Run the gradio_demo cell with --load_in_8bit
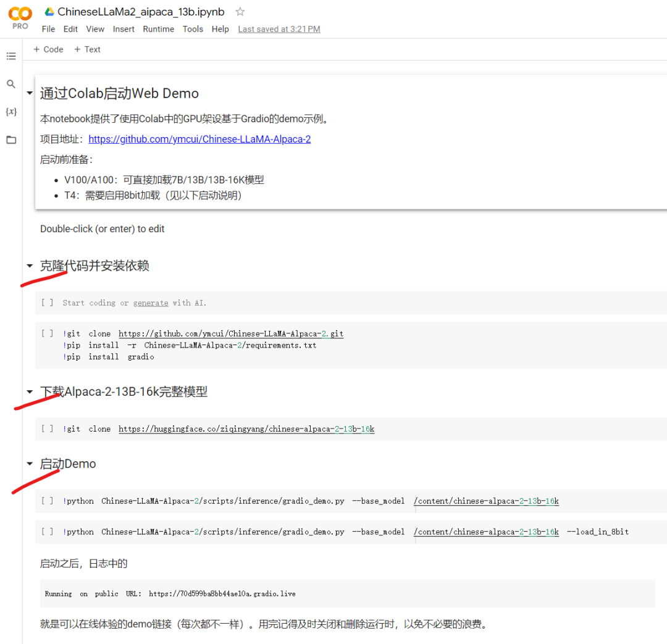This screenshot has width=667, height=644. point(47,531)
